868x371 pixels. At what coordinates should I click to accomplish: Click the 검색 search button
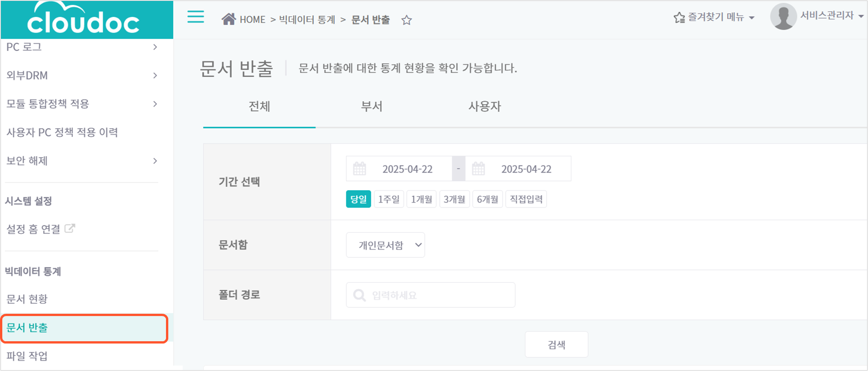click(x=557, y=344)
